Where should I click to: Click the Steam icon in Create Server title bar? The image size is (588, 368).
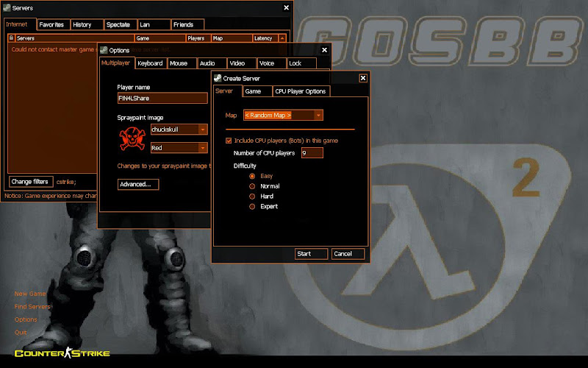click(218, 78)
